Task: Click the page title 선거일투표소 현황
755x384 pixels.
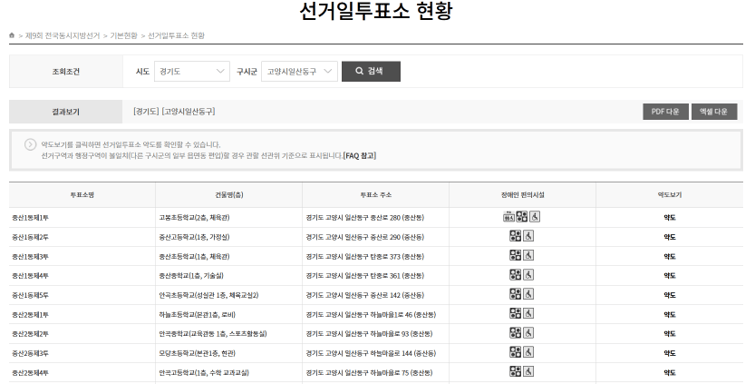Action: click(x=376, y=11)
